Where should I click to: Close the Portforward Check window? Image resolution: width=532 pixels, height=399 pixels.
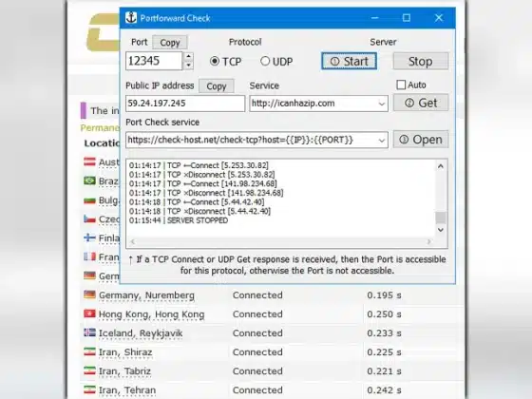click(x=438, y=18)
